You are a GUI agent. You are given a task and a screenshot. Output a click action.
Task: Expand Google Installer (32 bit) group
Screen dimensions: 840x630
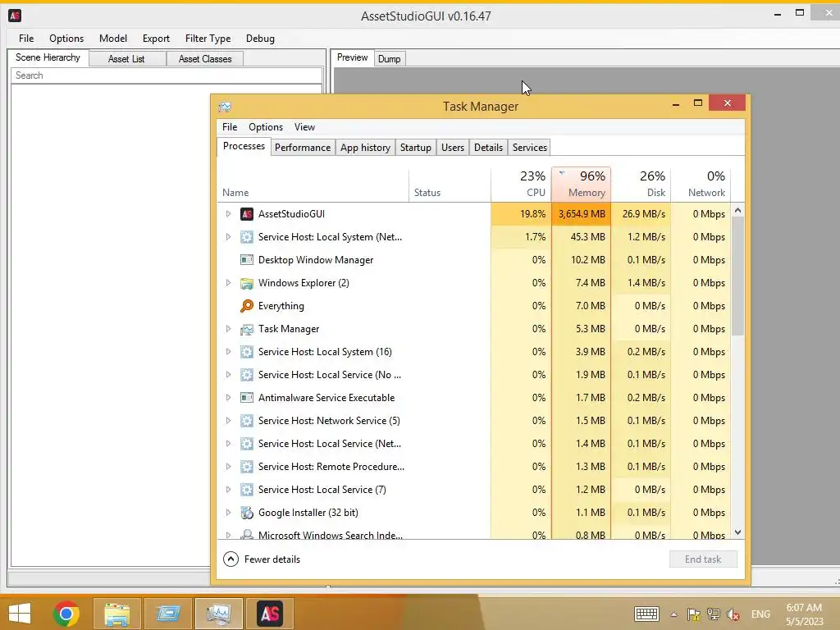228,513
